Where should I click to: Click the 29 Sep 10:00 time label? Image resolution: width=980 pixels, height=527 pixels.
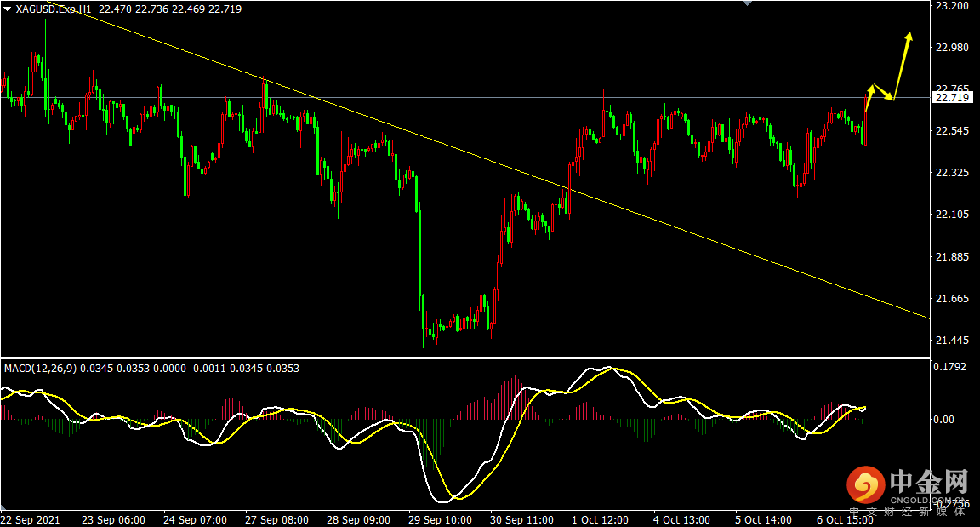440,520
